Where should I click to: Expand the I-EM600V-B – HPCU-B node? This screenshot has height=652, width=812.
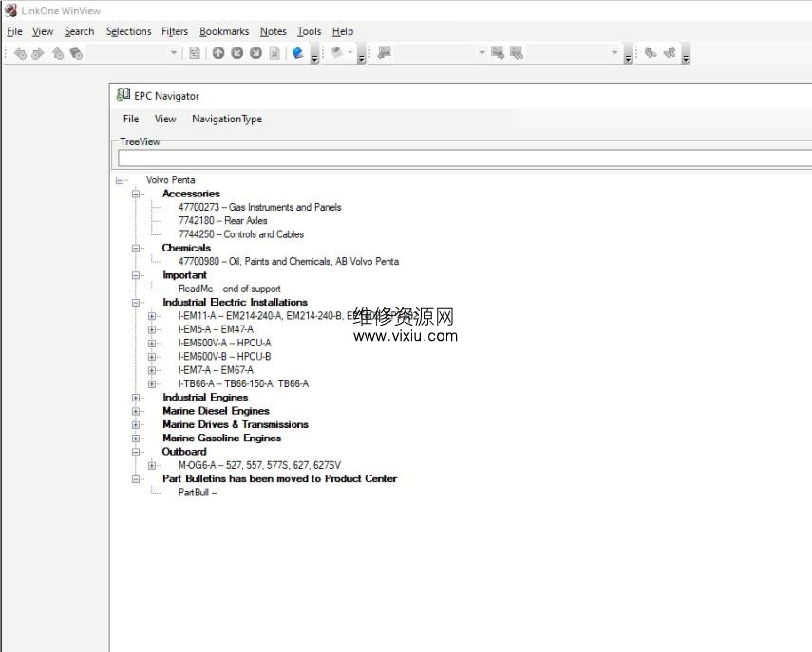coord(152,357)
